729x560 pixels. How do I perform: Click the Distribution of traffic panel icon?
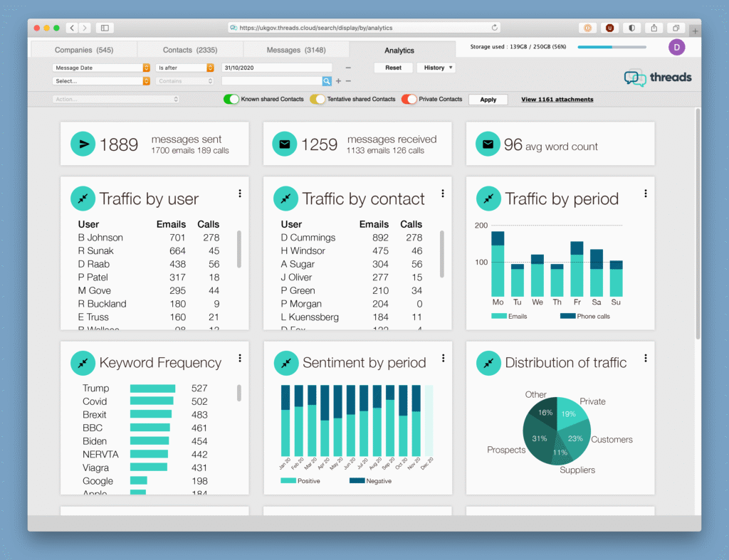(x=488, y=363)
